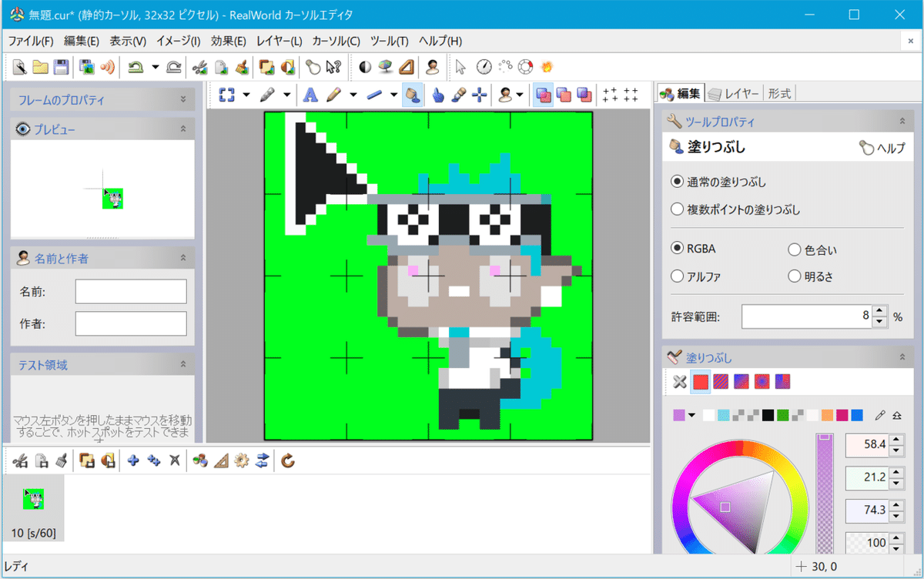This screenshot has width=924, height=579.
Task: Collapse the ツールプロパティ panel
Action: (x=902, y=121)
